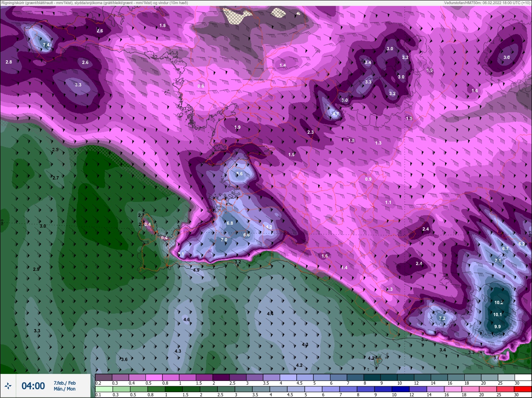The width and height of the screenshot is (532, 398).
Task: Select the 04:00 forecast time display
Action: click(x=33, y=386)
